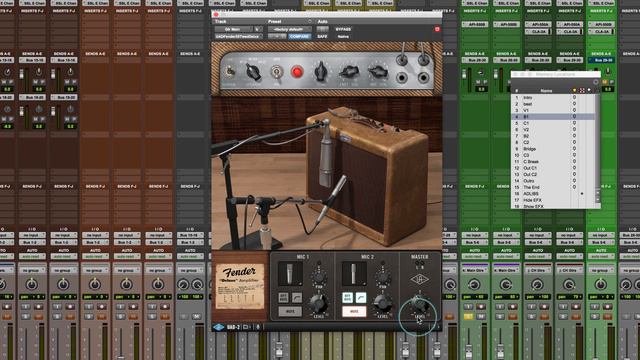Unmute MIC 2
Screen dimensions: 640x360
point(354,311)
